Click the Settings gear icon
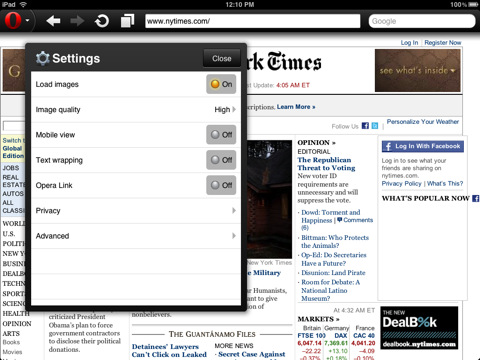 click(x=42, y=58)
